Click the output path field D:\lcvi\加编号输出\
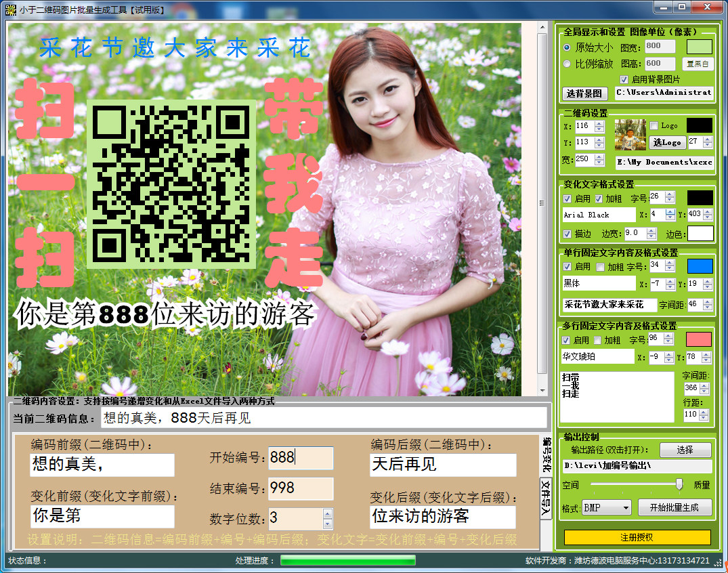Viewport: 728px width, 573px height. (637, 466)
